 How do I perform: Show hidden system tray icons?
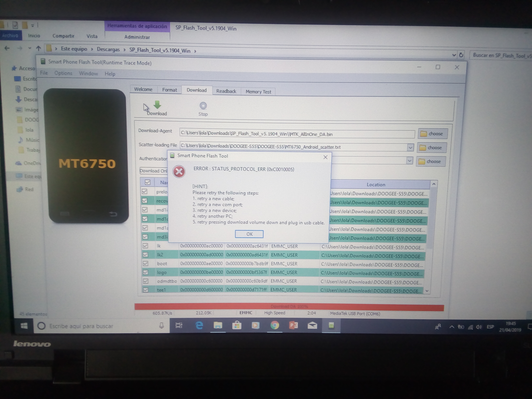pos(452,327)
